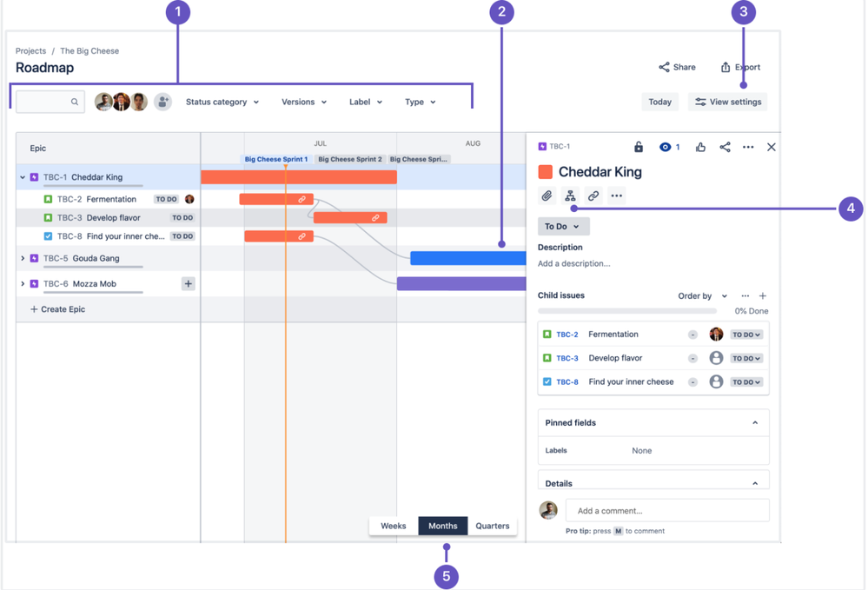The image size is (868, 590).
Task: Select the Months timeline view
Action: [x=443, y=526]
